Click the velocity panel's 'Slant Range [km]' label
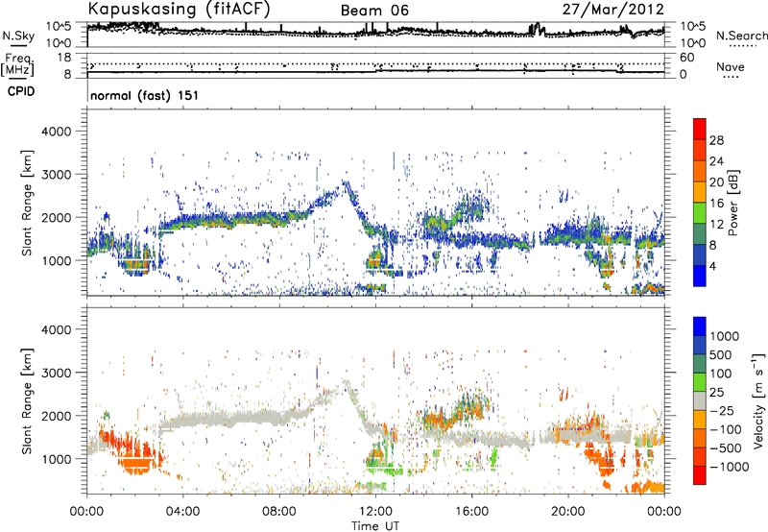The width and height of the screenshot is (768, 532). (x=27, y=401)
